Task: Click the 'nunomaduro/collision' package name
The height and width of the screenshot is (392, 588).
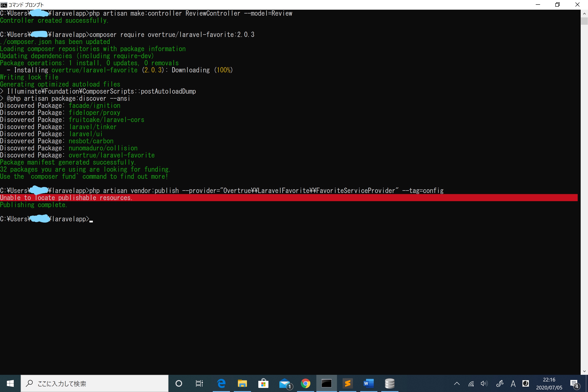Action: (103, 148)
